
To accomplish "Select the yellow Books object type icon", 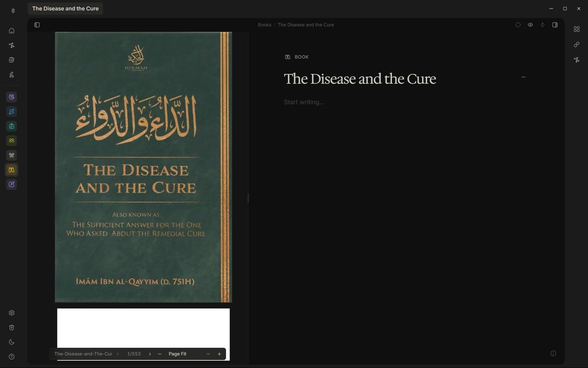I will click(12, 170).
